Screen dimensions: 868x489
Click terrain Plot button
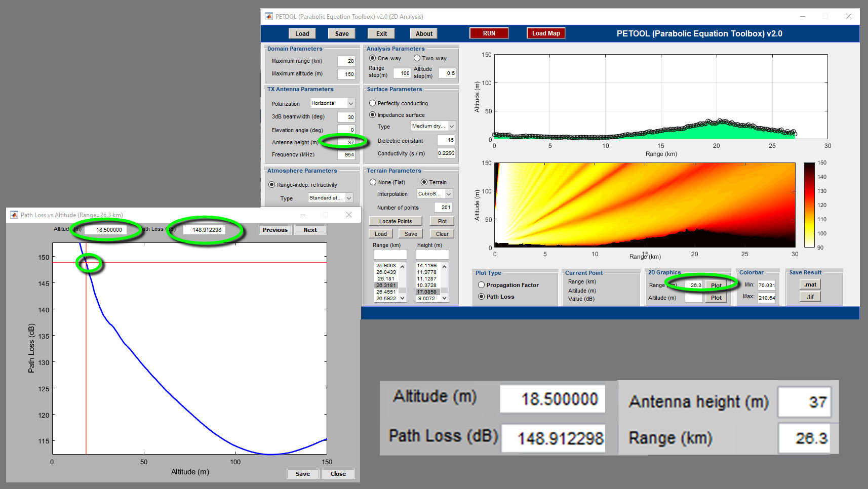442,221
